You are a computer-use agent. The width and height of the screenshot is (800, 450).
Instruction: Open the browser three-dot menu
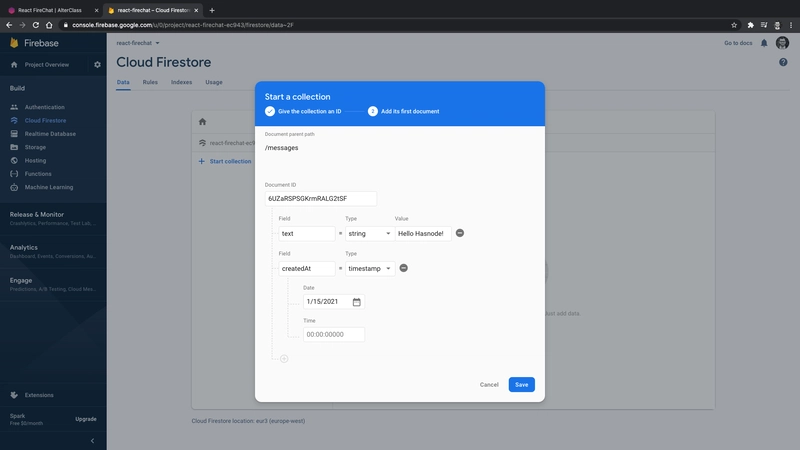click(x=791, y=25)
